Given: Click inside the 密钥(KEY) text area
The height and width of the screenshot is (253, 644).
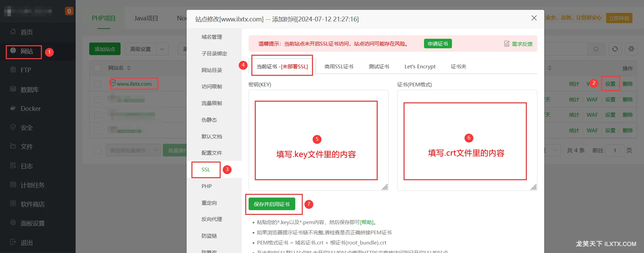Looking at the screenshot, I should point(318,140).
